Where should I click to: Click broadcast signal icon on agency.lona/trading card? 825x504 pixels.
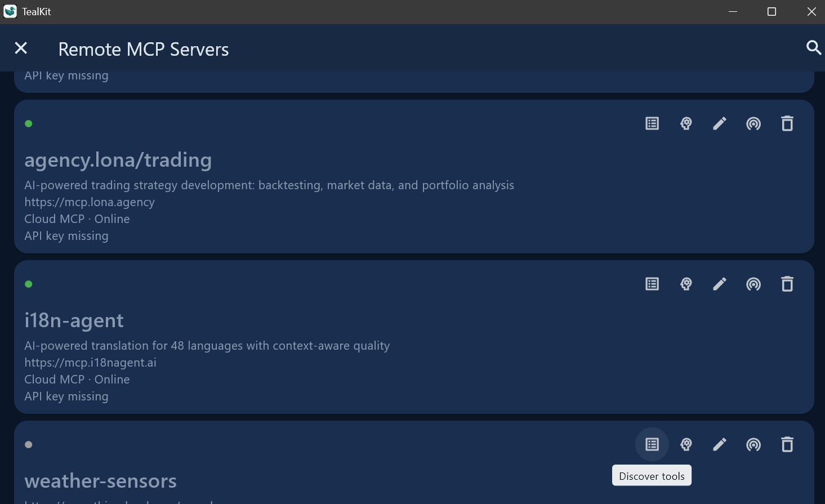(753, 123)
